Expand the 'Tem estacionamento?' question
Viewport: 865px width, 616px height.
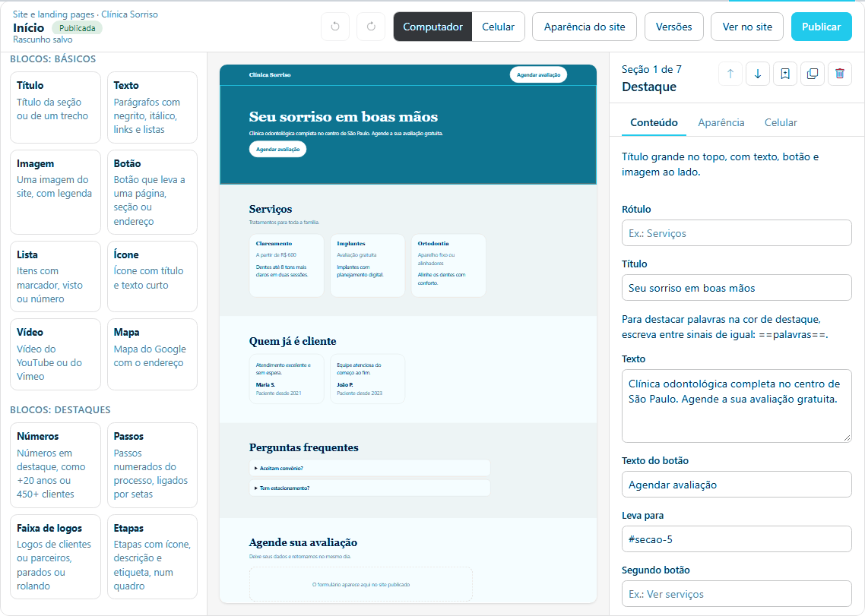pyautogui.click(x=369, y=488)
